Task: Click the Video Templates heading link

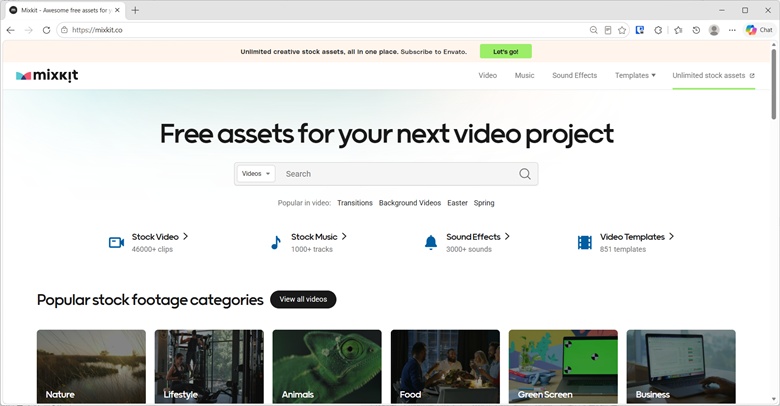Action: [632, 237]
